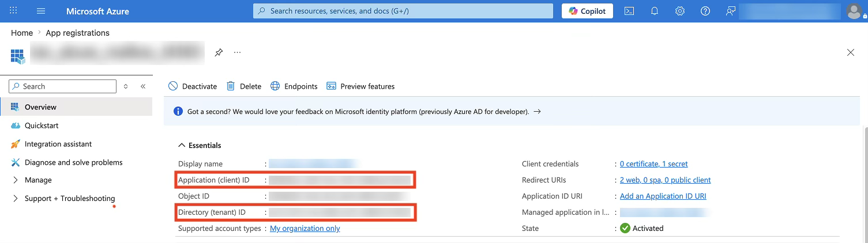868x243 pixels.
Task: Click the Redirect URIs label
Action: [544, 180]
